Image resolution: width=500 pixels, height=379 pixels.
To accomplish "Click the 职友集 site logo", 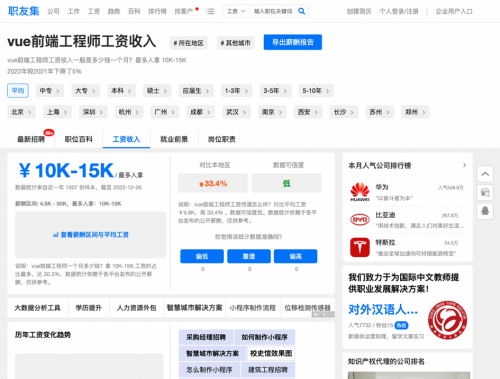I will tap(23, 11).
